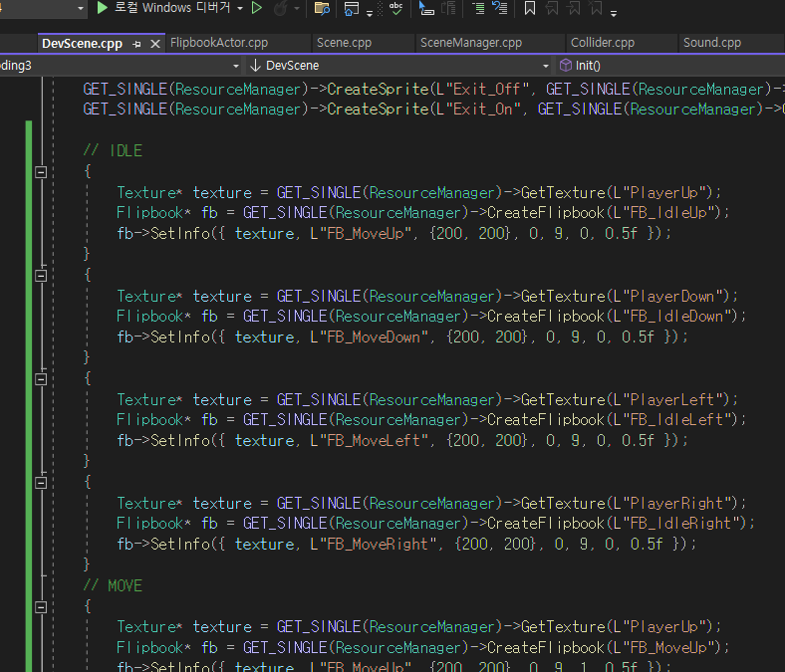Image resolution: width=785 pixels, height=672 pixels.
Task: Click the increase indent toolbar icon
Action: (478, 8)
